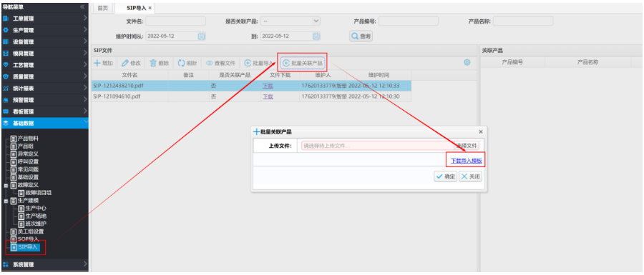The height and width of the screenshot is (275, 644).
Task: Click the 文件名 input field
Action: click(175, 21)
